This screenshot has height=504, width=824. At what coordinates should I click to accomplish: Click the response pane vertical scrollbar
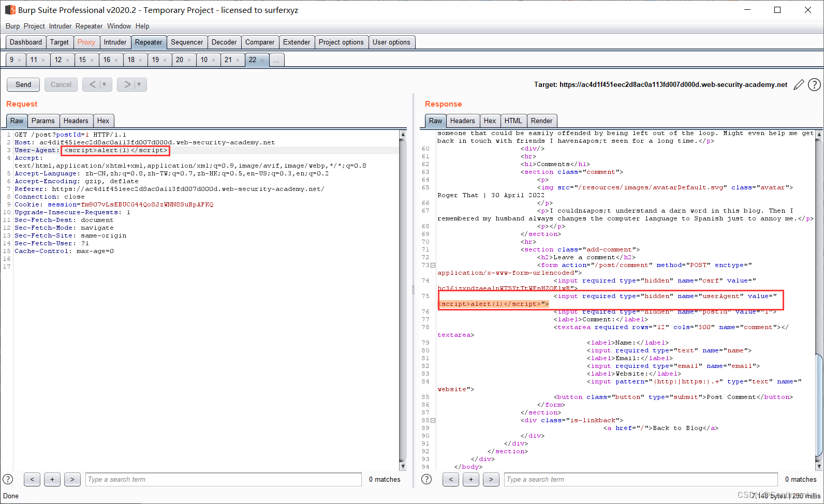click(819, 300)
